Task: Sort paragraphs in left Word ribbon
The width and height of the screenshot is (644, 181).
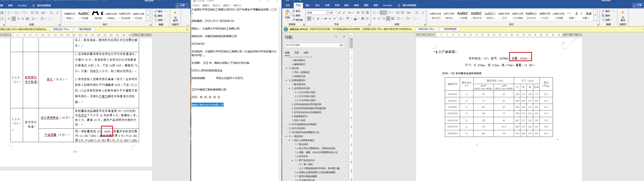Action: [x=52, y=13]
